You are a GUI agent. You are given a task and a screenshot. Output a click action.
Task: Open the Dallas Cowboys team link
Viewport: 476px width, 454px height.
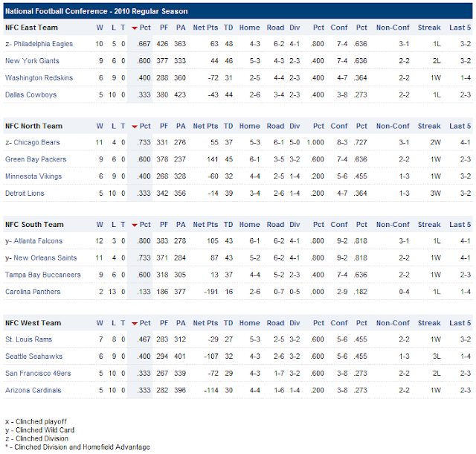click(31, 95)
